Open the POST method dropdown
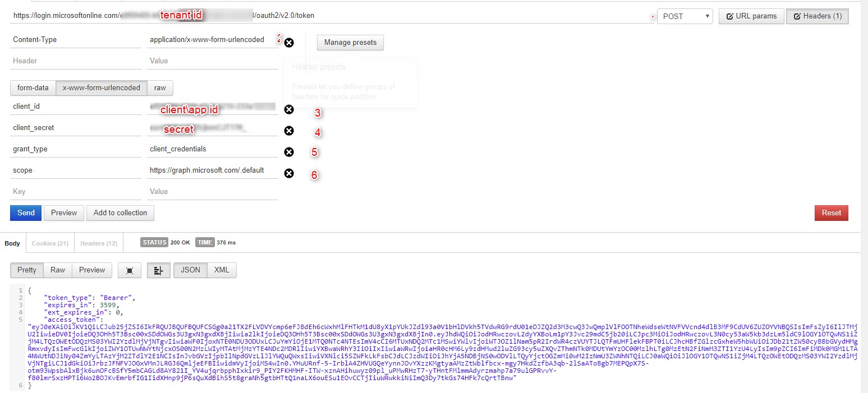This screenshot has height=393, width=868. click(x=685, y=16)
